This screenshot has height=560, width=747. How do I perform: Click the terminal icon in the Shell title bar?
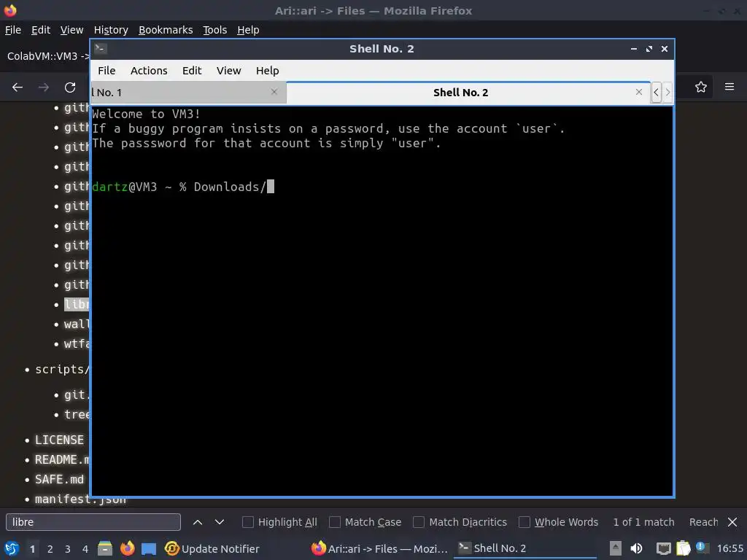pos(101,49)
